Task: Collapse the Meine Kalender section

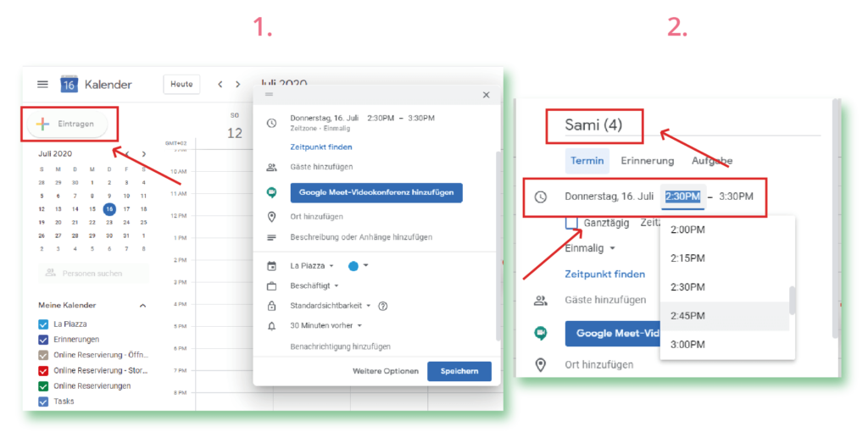Action: click(x=142, y=305)
